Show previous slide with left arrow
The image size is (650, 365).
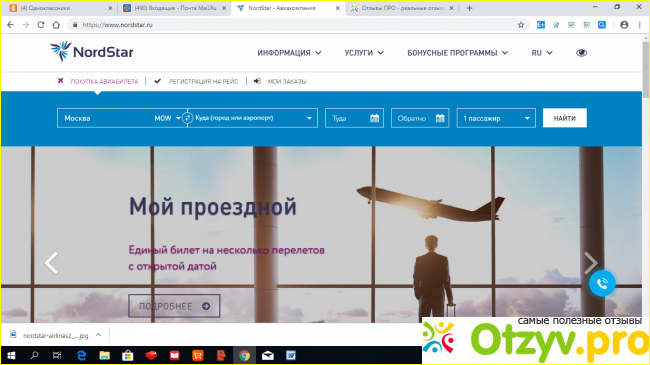(x=51, y=263)
